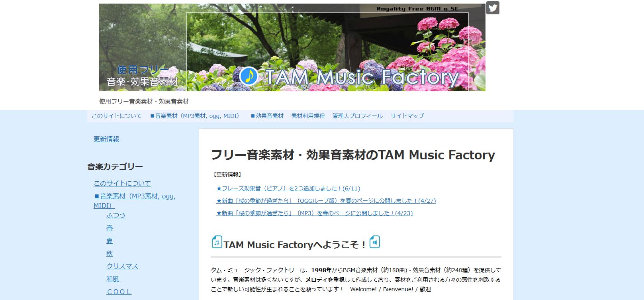Open the piano phrase sound effect update (6/11)
The height and width of the screenshot is (300, 644).
288,188
